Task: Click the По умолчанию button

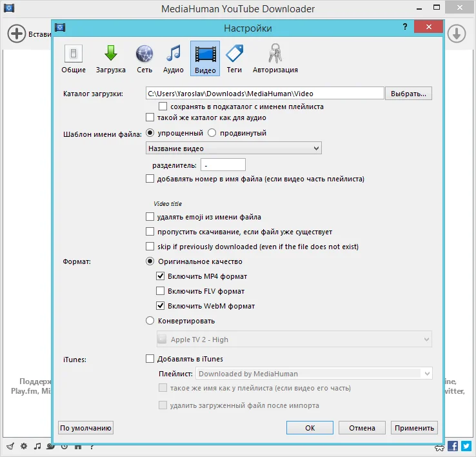Action: tap(86, 427)
